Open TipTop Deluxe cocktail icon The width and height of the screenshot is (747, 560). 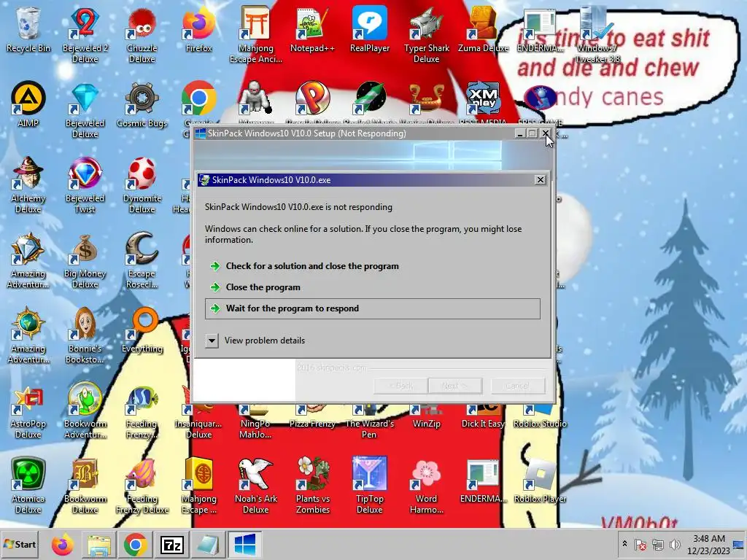tap(370, 486)
